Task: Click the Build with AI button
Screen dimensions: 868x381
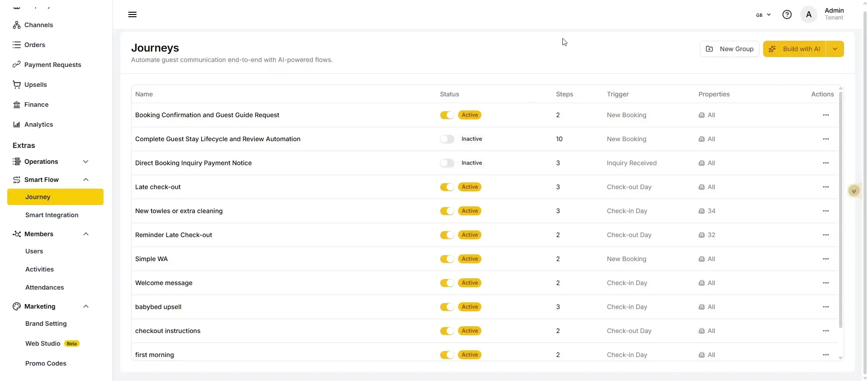Action: point(794,49)
